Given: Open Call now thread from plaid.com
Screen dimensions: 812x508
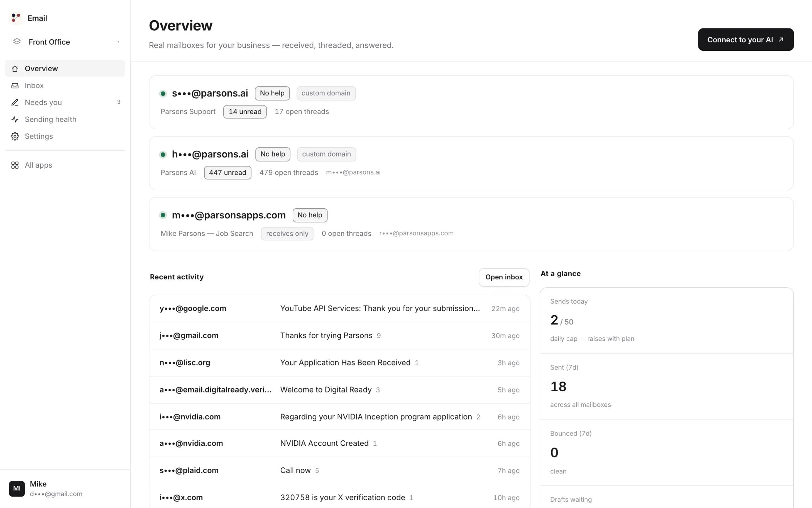Looking at the screenshot, I should pyautogui.click(x=340, y=470).
